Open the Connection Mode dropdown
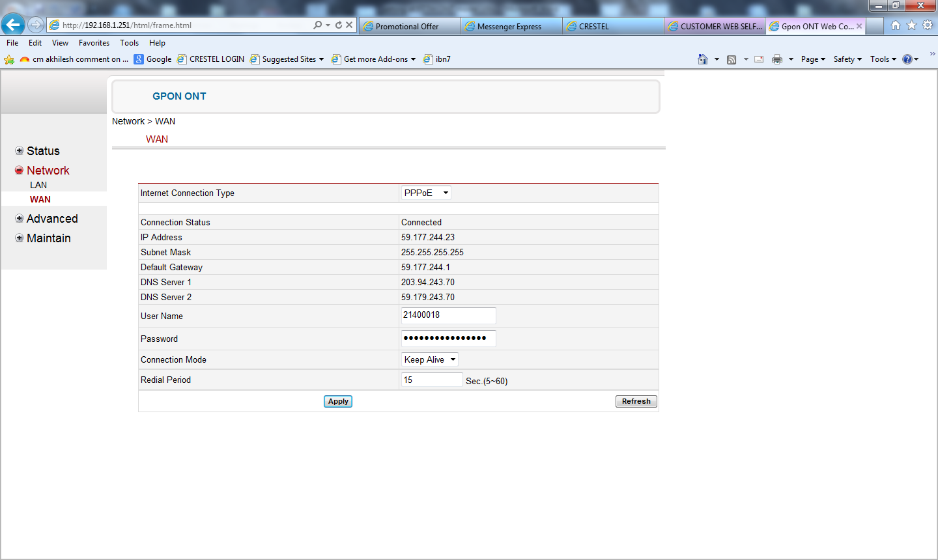The image size is (938, 560). click(x=430, y=359)
